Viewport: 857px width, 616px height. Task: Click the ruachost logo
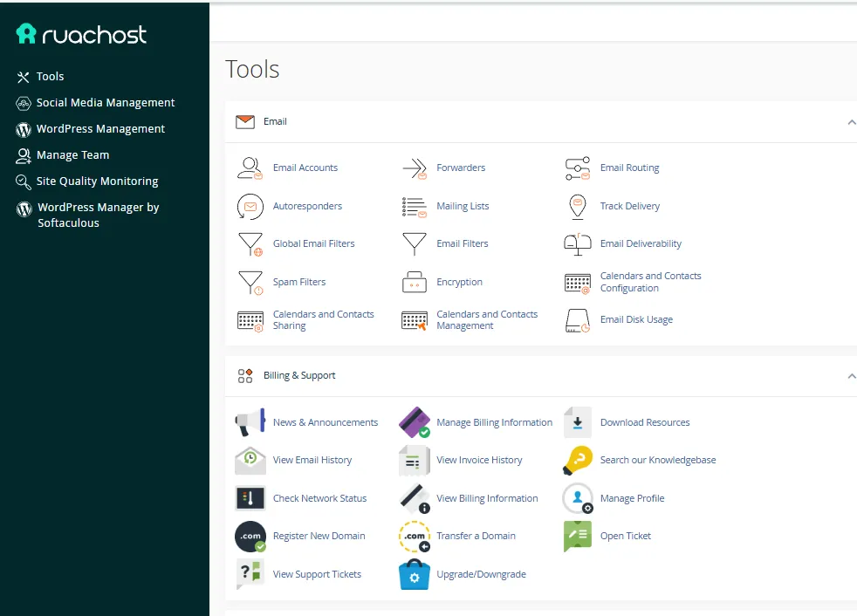pos(81,34)
